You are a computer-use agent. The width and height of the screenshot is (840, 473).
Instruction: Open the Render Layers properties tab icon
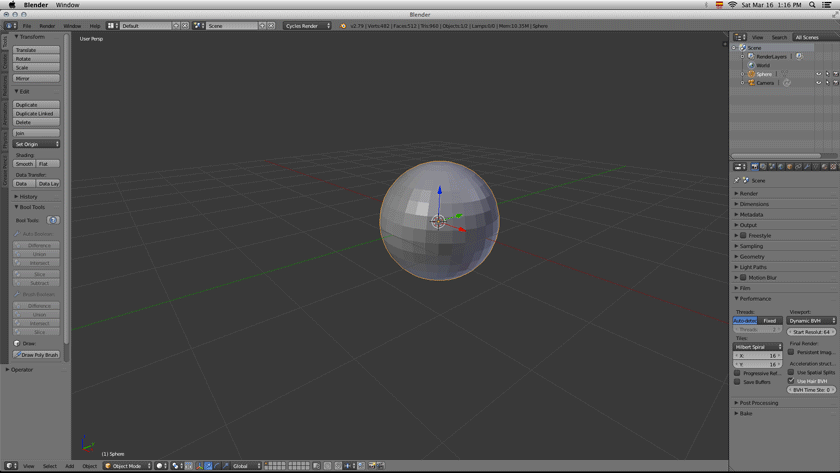(x=763, y=167)
